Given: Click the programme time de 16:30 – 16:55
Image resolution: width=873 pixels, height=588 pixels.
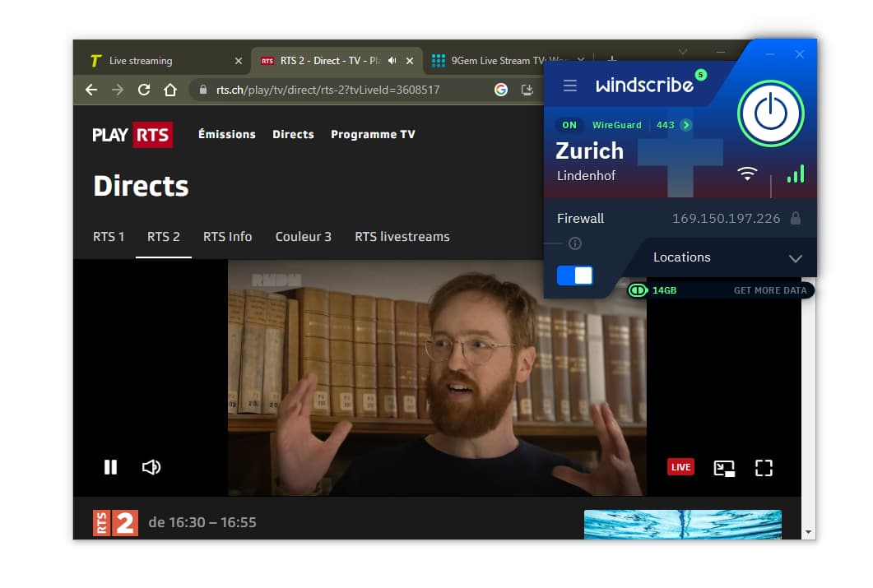Looking at the screenshot, I should (x=202, y=522).
